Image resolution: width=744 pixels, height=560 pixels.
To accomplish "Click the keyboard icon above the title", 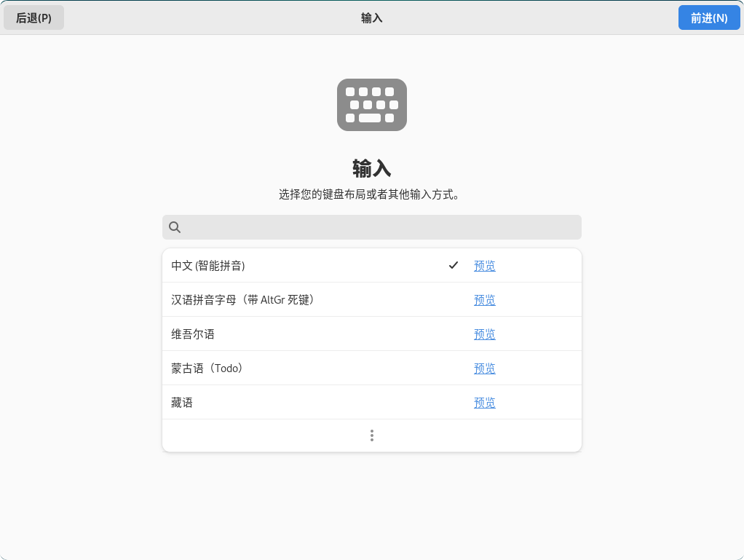I will click(371, 104).
